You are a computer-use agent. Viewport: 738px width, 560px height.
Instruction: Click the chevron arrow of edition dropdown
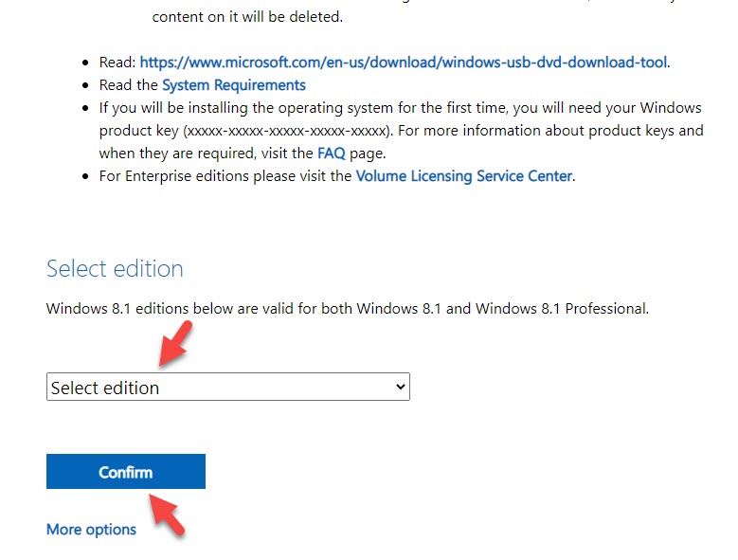pyautogui.click(x=400, y=387)
